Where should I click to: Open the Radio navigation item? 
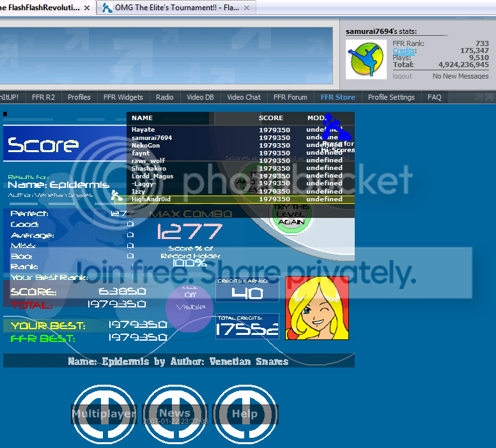coord(164,97)
